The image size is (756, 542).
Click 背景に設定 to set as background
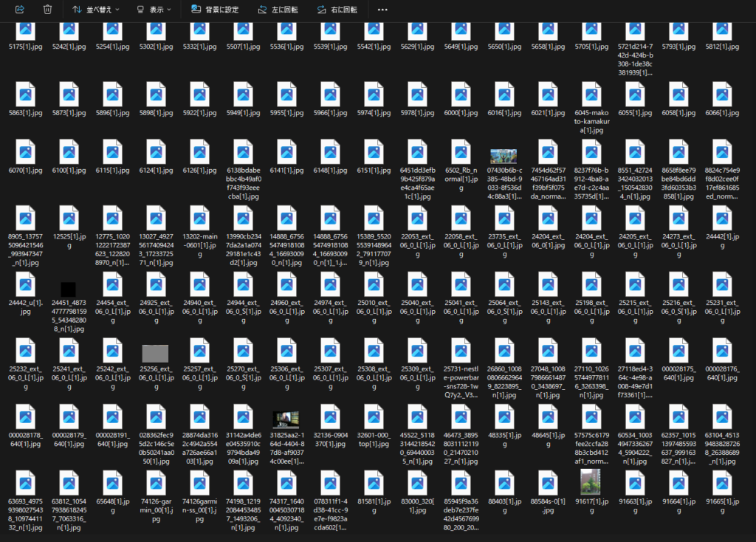[x=215, y=10]
